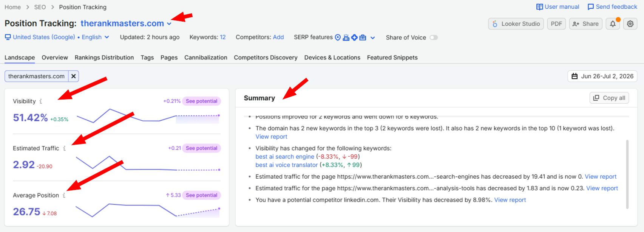This screenshot has height=232, width=644.
Task: Open the Pages tab
Action: click(x=169, y=58)
